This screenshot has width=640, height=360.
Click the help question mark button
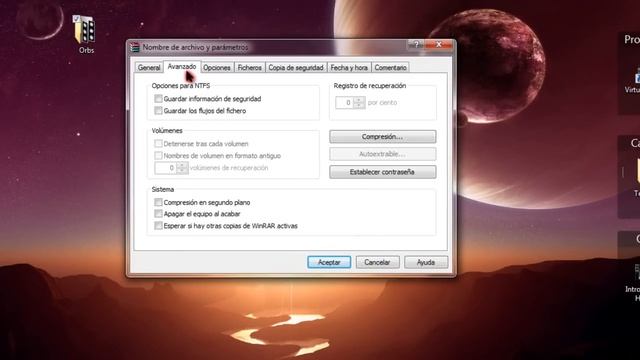tap(416, 44)
